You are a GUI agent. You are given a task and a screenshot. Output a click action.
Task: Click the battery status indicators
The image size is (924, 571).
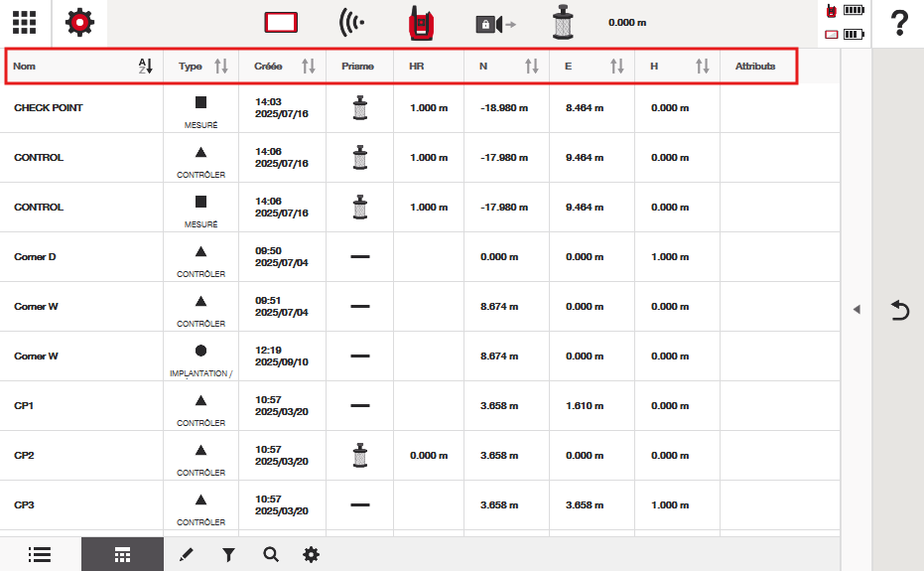[x=845, y=23]
